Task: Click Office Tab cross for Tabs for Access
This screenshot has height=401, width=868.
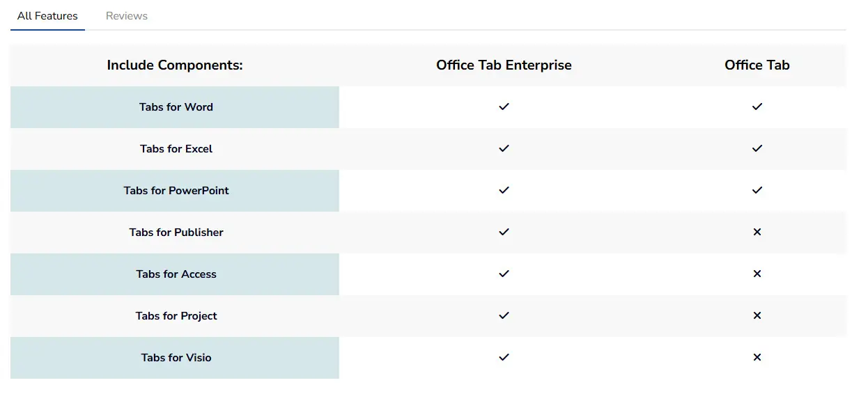Action: coord(757,274)
